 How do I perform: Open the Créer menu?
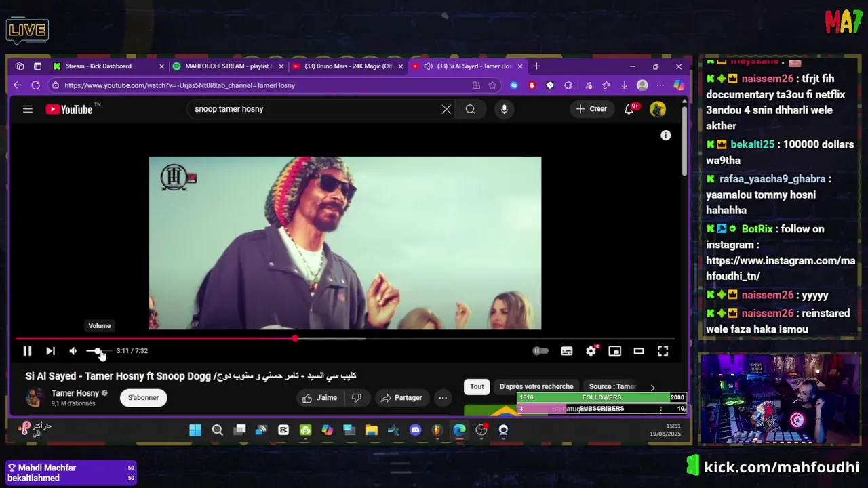[591, 109]
